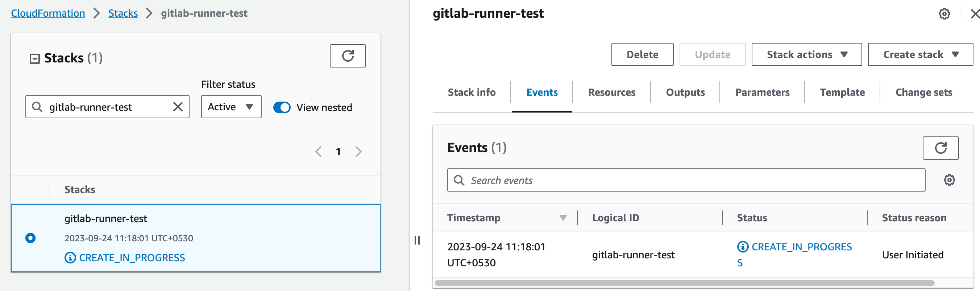The image size is (980, 291).
Task: Close the gitlab-runner-test details panel
Action: (x=974, y=14)
